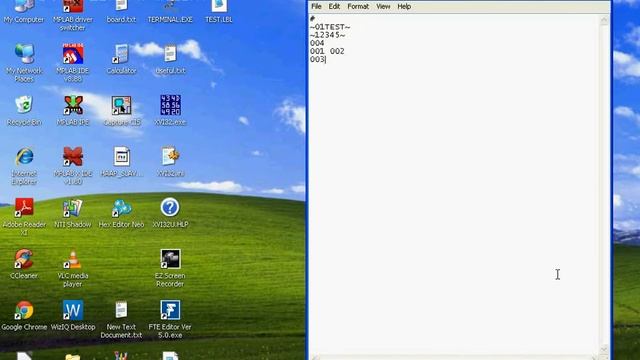Select useful.txt desktop file
640x360 pixels.
170,60
